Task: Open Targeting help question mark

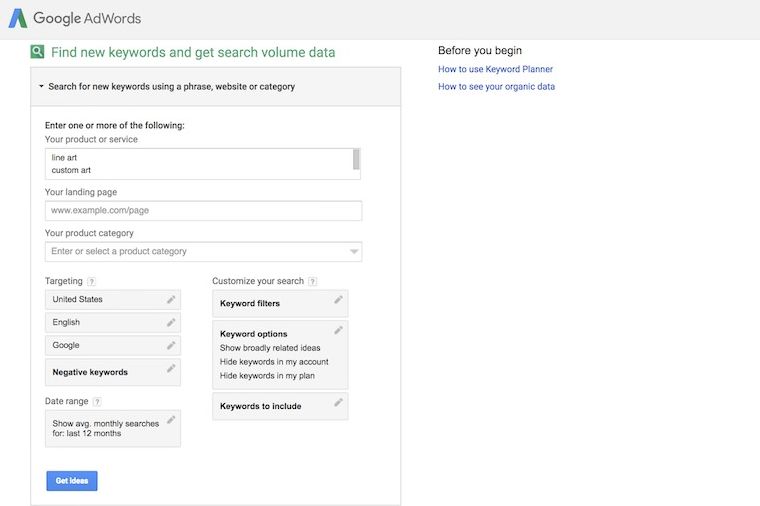Action: tap(91, 282)
